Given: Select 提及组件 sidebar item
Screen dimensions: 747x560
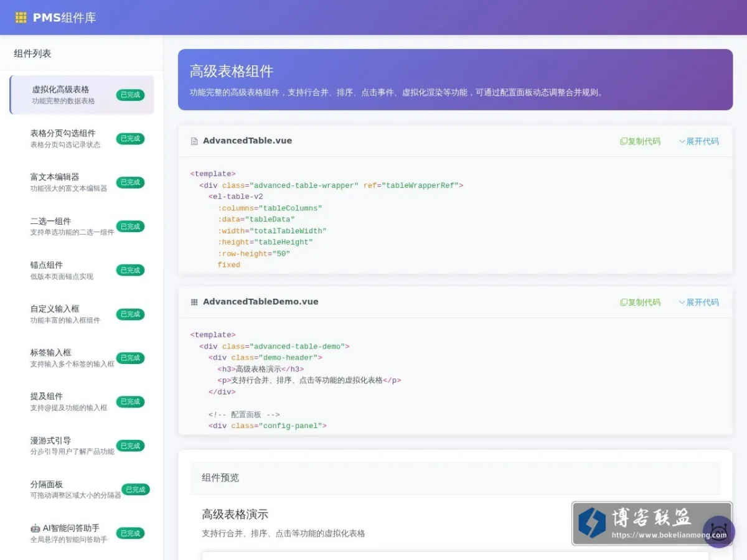Looking at the screenshot, I should coord(82,402).
